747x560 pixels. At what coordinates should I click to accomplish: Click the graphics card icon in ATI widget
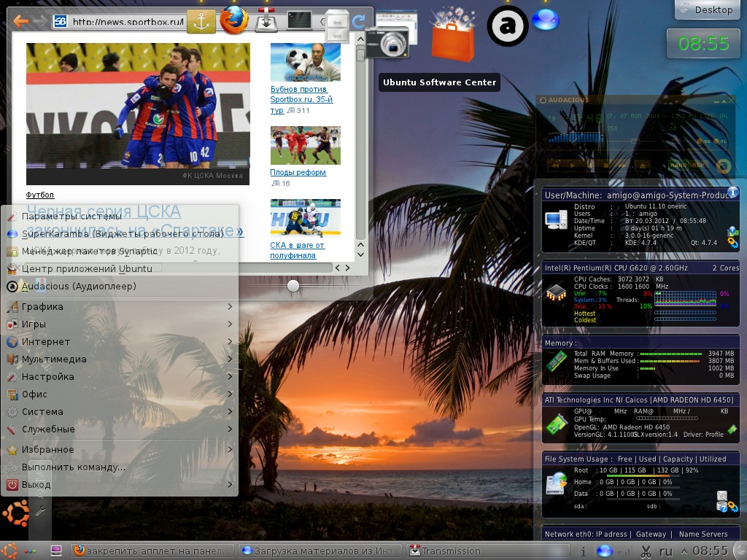(556, 424)
